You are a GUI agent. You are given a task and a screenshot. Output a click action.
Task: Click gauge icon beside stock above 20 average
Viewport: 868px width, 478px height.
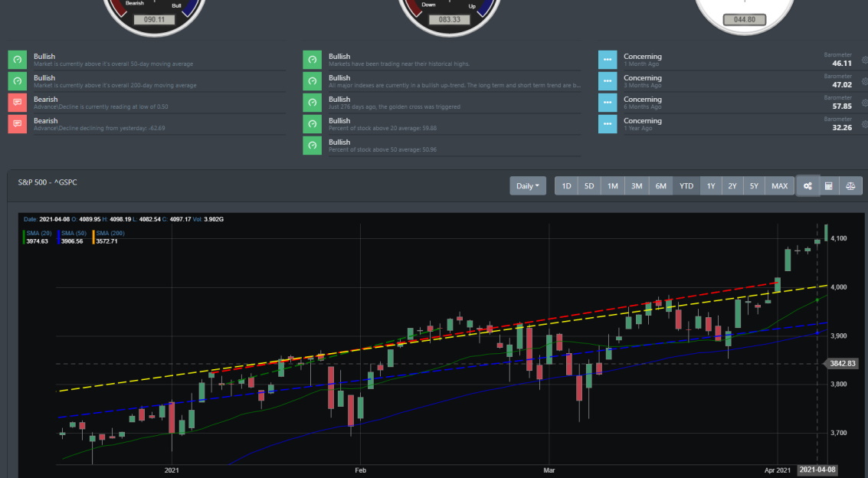[x=313, y=124]
